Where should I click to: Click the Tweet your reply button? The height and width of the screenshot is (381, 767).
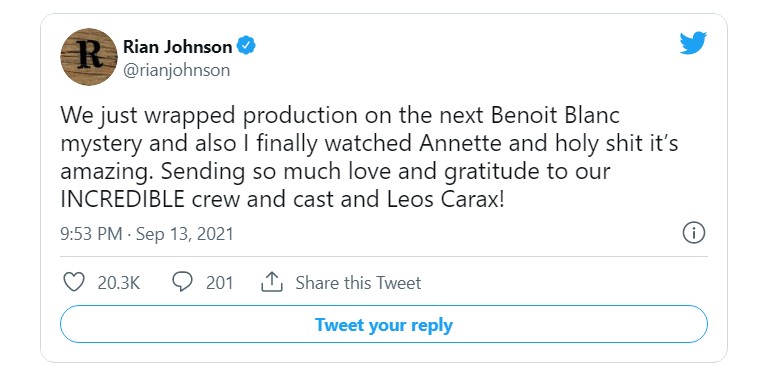[384, 324]
